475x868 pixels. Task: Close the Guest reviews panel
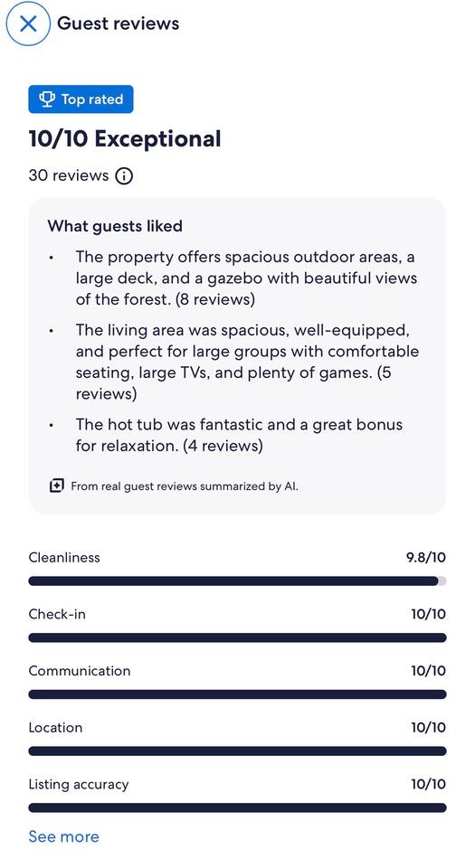(28, 24)
